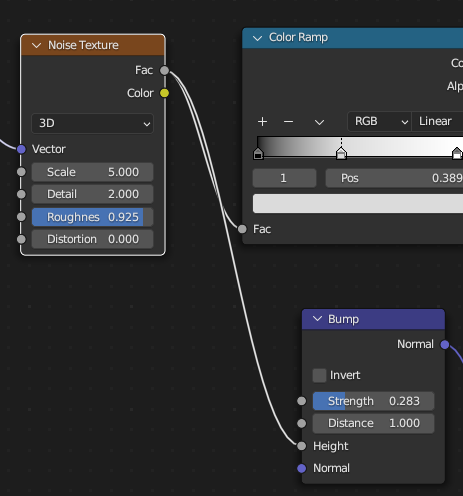Click the Detail value field
This screenshot has width=463, height=496.
pyautogui.click(x=92, y=194)
